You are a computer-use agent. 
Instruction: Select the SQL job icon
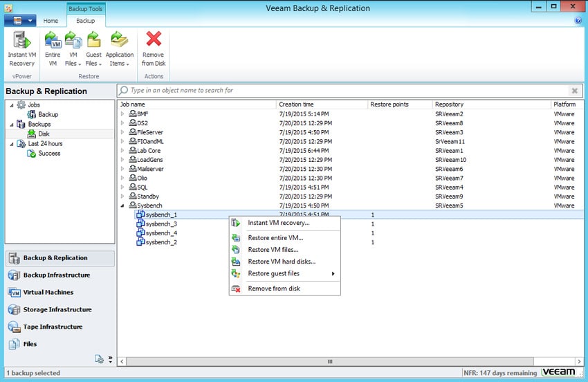pos(133,186)
